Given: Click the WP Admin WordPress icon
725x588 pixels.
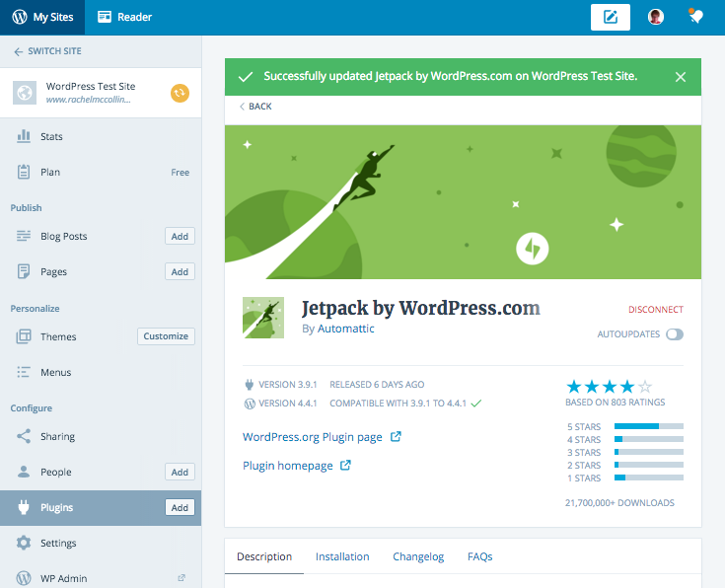Looking at the screenshot, I should pyautogui.click(x=24, y=578).
